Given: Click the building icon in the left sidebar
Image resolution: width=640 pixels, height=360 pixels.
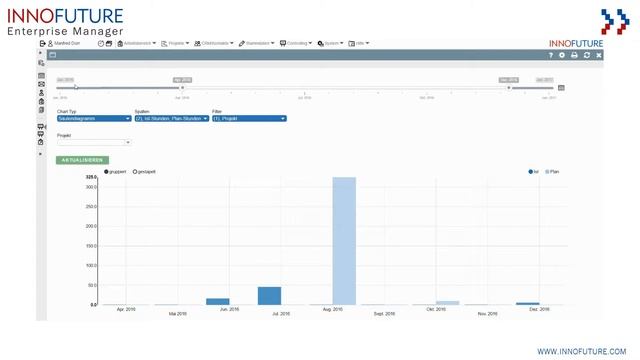Looking at the screenshot, I should [41, 102].
